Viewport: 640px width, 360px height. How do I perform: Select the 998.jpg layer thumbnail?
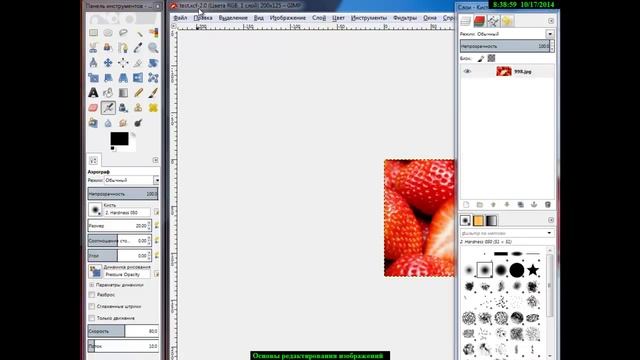[504, 71]
